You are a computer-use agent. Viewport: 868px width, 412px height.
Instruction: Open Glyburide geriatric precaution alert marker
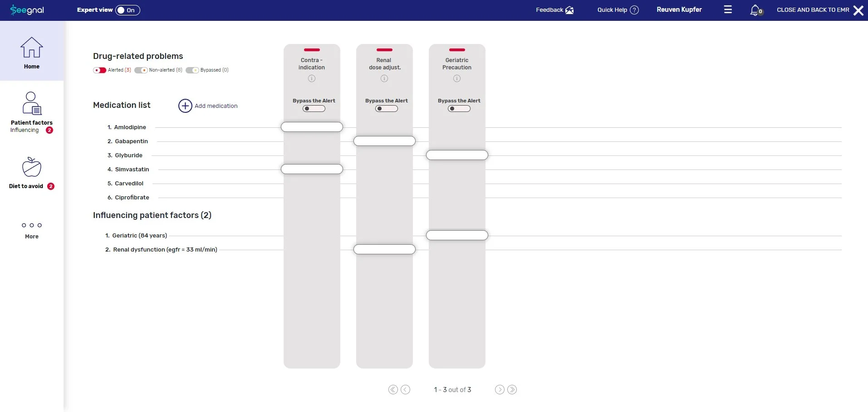457,155
